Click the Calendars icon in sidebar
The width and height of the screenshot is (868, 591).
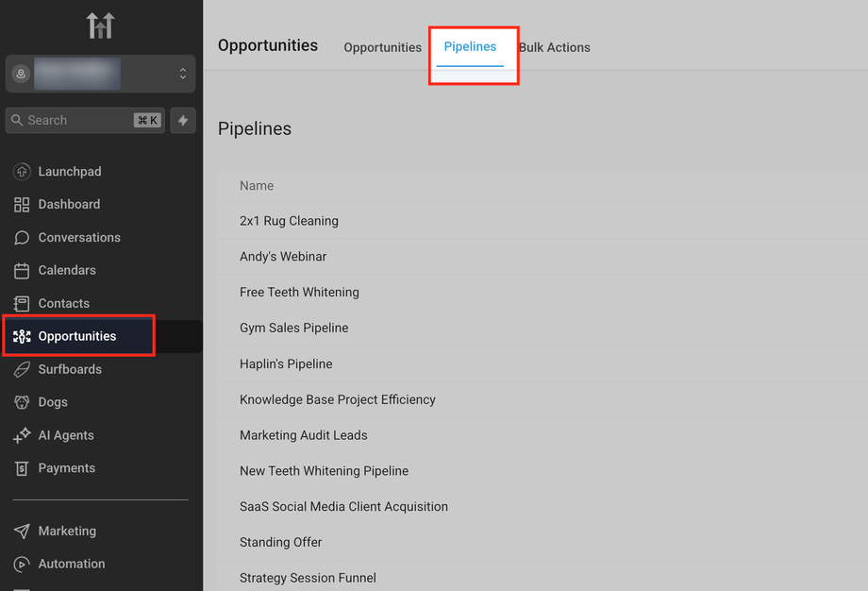(22, 271)
